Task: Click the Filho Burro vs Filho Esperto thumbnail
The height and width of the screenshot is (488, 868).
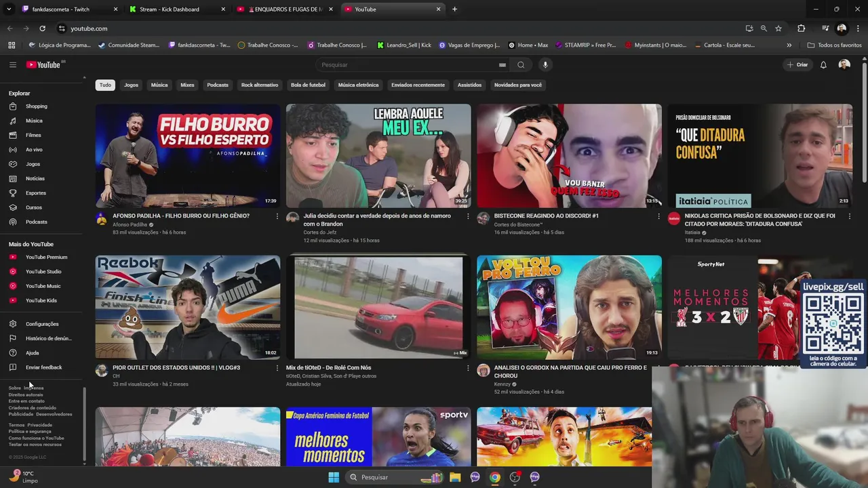Action: tap(188, 156)
